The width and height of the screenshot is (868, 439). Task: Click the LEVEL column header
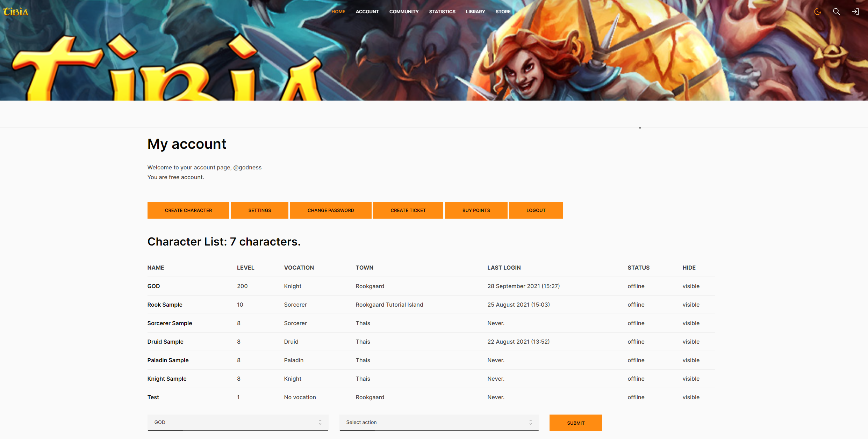245,268
